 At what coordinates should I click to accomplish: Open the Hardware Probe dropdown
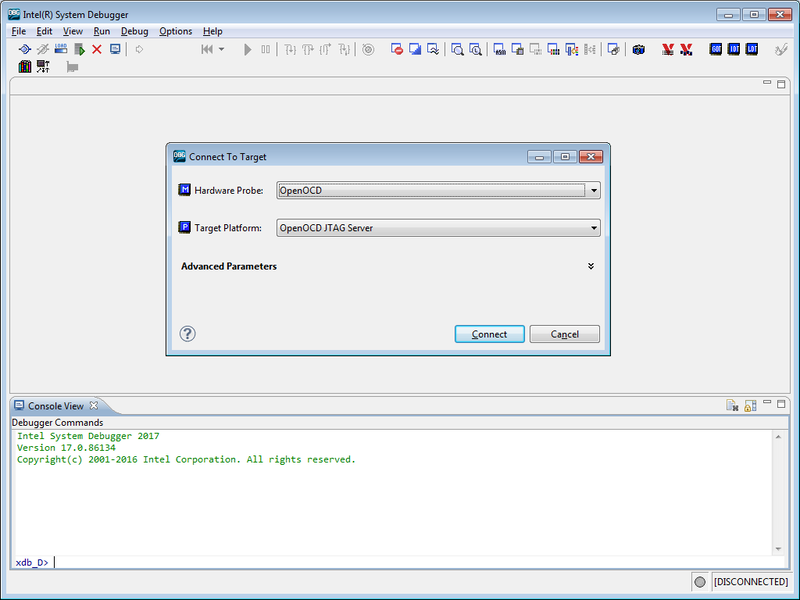pos(593,190)
